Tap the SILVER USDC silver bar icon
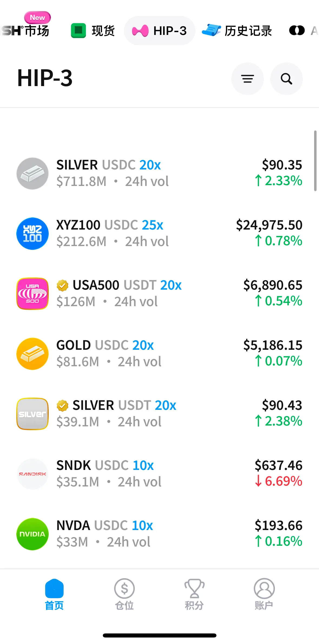The width and height of the screenshot is (319, 644). [32, 174]
